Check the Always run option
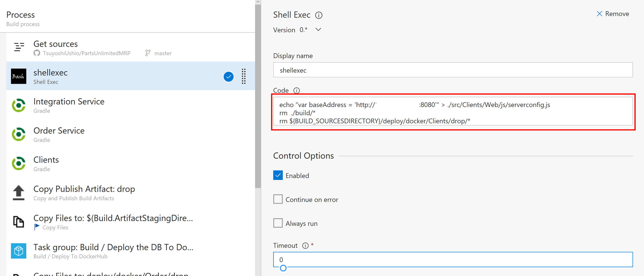This screenshot has width=644, height=276. [x=278, y=223]
